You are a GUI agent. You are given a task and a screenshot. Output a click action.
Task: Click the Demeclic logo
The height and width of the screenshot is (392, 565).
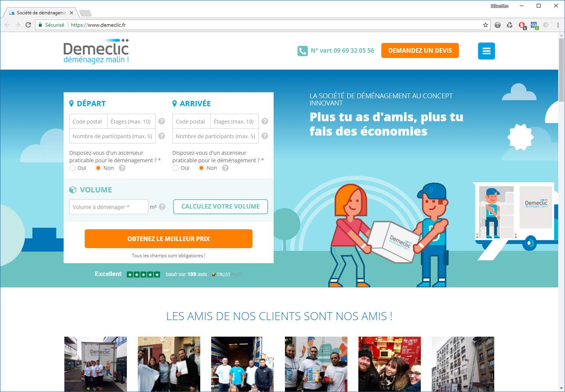click(x=96, y=51)
